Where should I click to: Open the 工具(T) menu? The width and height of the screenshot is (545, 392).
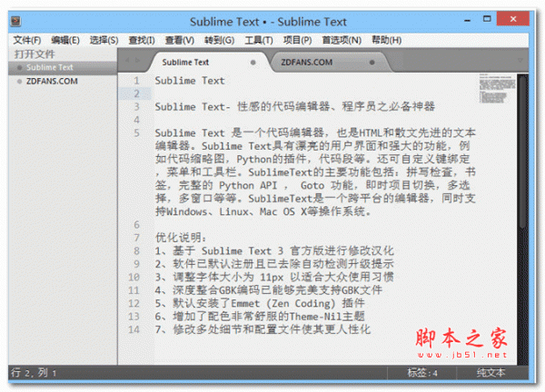click(259, 40)
